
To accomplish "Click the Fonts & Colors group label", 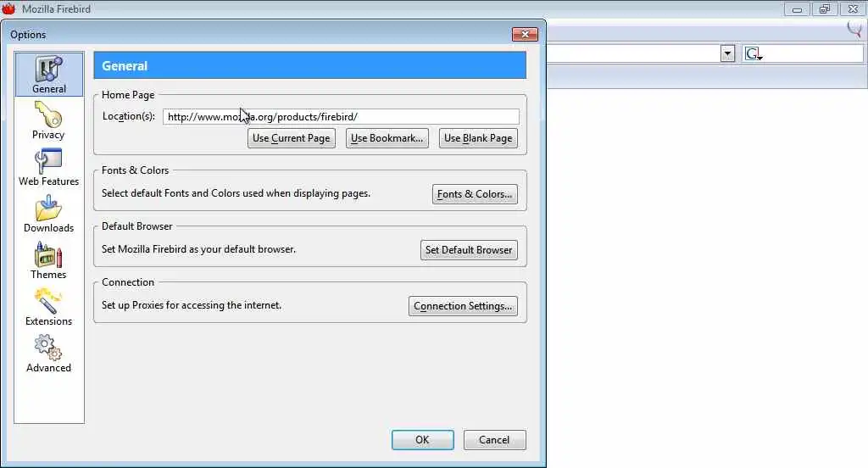I will click(x=135, y=170).
